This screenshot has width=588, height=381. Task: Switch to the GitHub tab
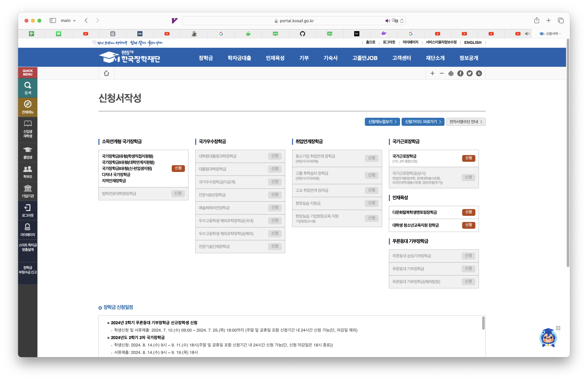point(302,34)
